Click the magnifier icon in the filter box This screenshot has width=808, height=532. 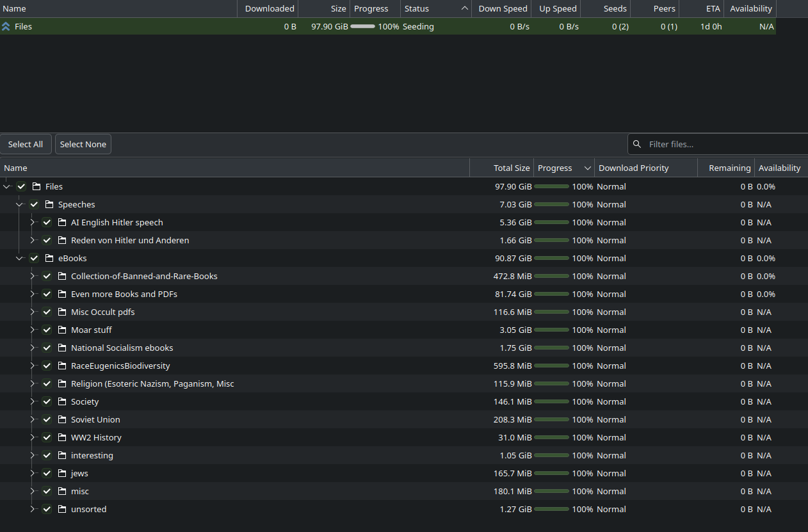637,144
